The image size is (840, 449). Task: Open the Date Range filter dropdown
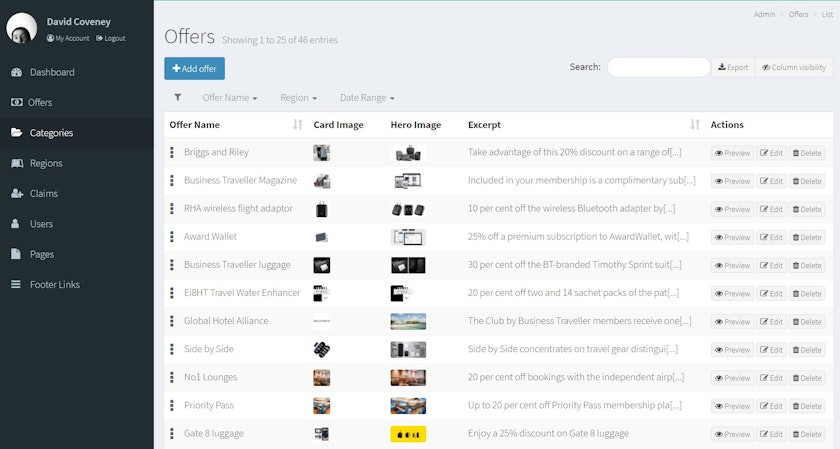coord(366,98)
